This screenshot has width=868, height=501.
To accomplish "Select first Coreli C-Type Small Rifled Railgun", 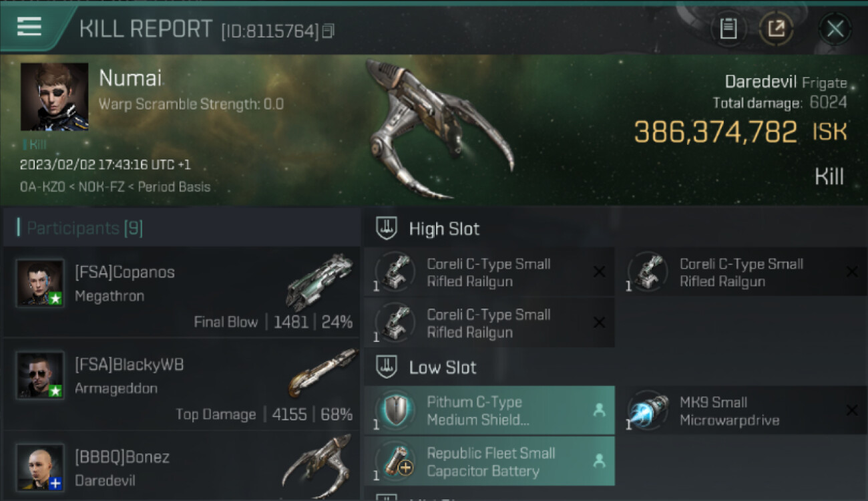I will pyautogui.click(x=489, y=272).
